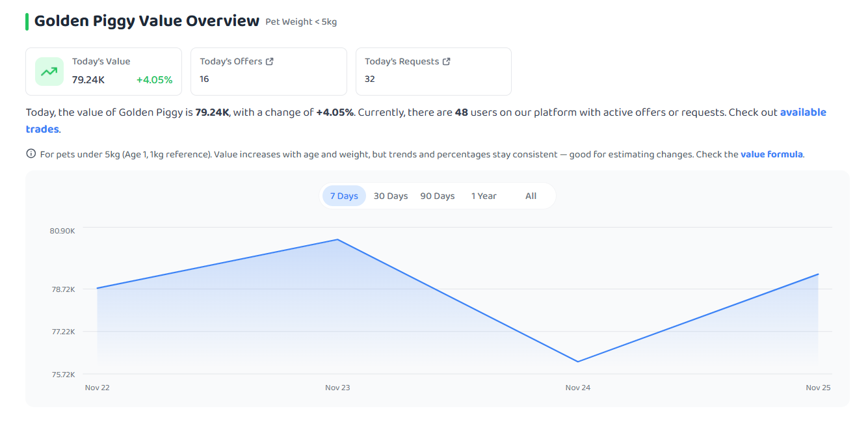Click the Golden Piggy Value Overview heading
Viewport: 868px width, 424px height.
[147, 21]
